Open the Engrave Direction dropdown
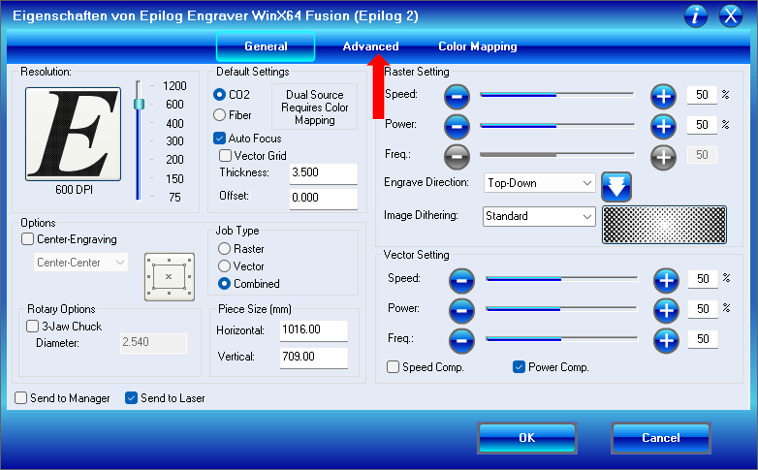 click(x=538, y=183)
